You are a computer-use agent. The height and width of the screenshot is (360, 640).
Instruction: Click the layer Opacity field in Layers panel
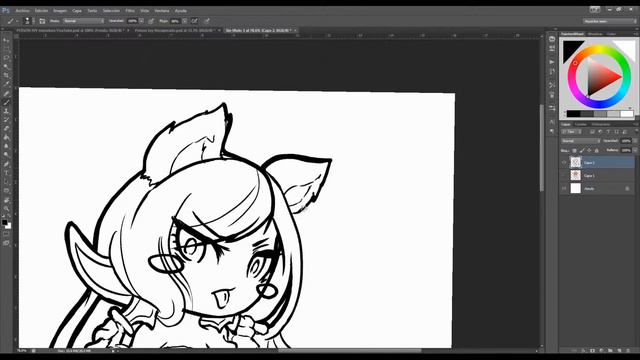626,141
